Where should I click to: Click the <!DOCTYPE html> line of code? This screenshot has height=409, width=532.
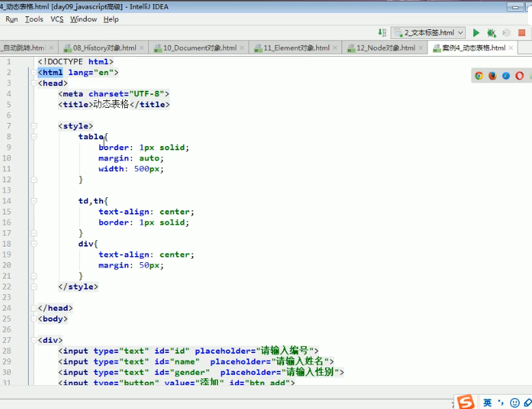coord(76,61)
